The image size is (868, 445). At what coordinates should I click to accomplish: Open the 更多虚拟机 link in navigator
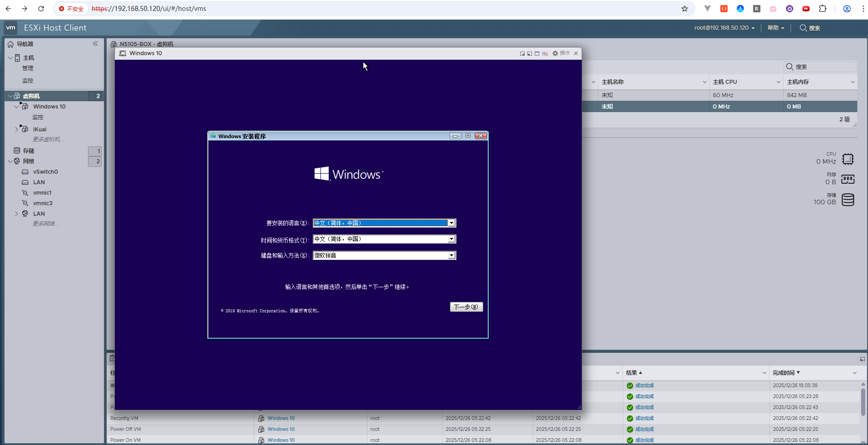point(48,140)
